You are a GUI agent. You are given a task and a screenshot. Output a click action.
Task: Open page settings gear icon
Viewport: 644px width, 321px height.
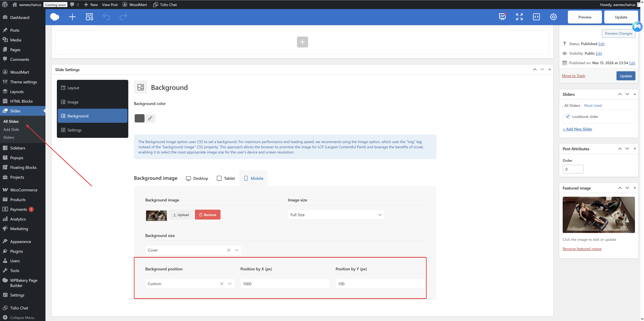[x=553, y=17]
